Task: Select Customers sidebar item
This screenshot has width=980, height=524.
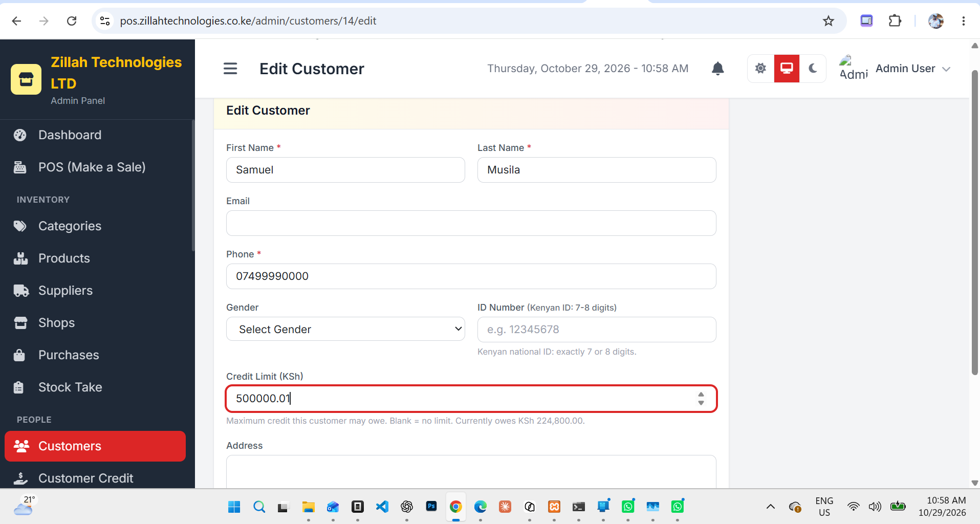Action: [x=95, y=446]
